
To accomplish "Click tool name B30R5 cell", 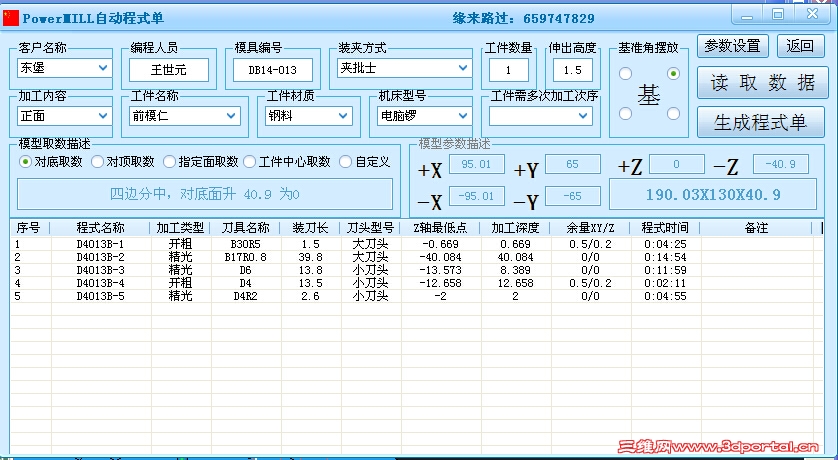I will pos(245,244).
